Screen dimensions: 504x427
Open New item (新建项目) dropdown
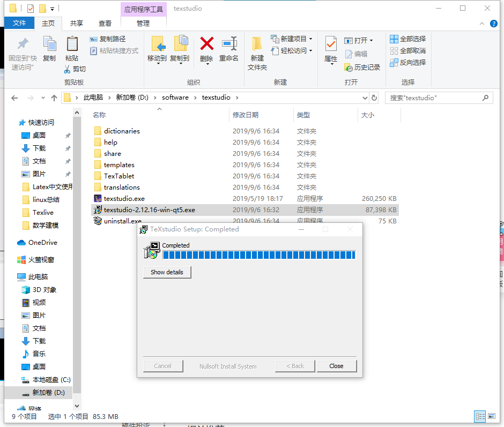[292, 39]
